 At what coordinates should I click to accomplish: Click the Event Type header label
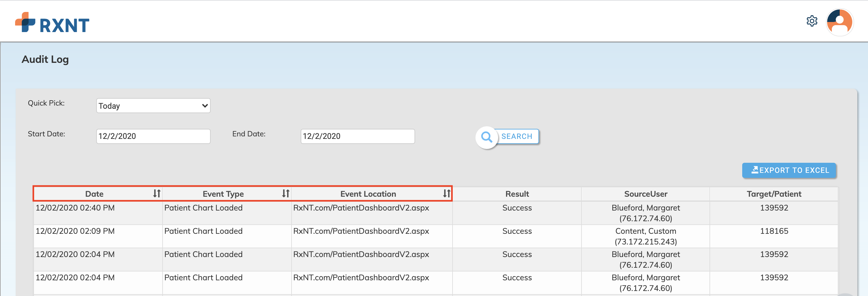pos(223,194)
